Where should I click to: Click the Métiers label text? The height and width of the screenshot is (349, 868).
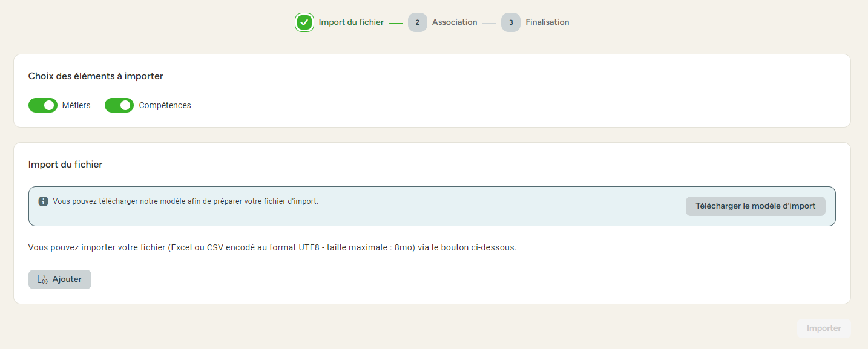pos(76,105)
